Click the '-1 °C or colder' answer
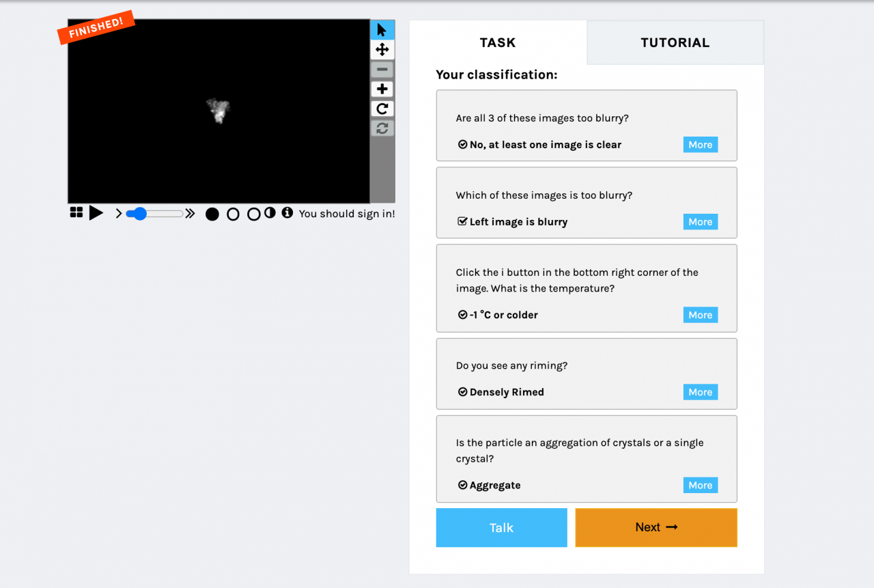This screenshot has height=588, width=874. click(x=504, y=315)
